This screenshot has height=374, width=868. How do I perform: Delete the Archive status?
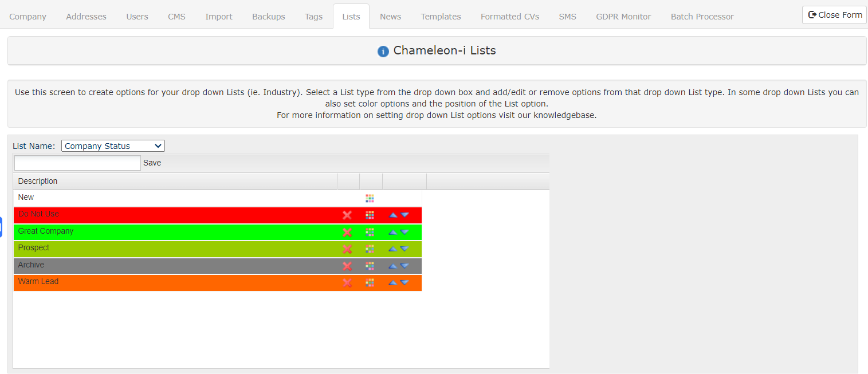pos(347,266)
